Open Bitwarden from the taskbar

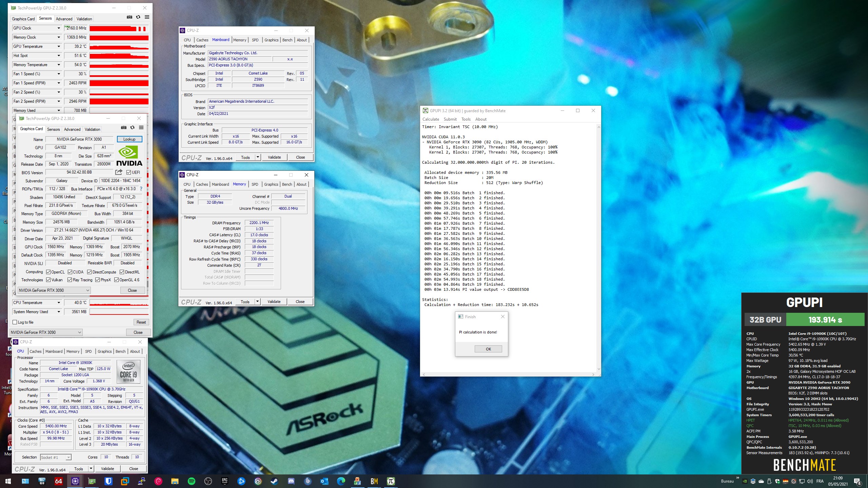coord(108,481)
